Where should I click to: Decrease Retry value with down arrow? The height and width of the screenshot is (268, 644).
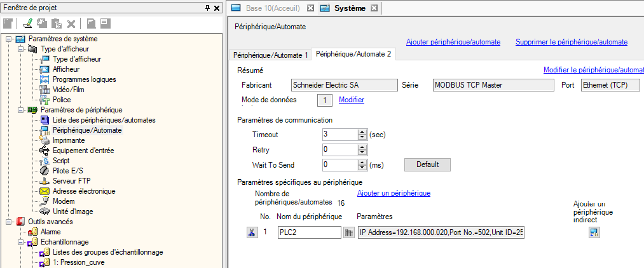tap(362, 152)
